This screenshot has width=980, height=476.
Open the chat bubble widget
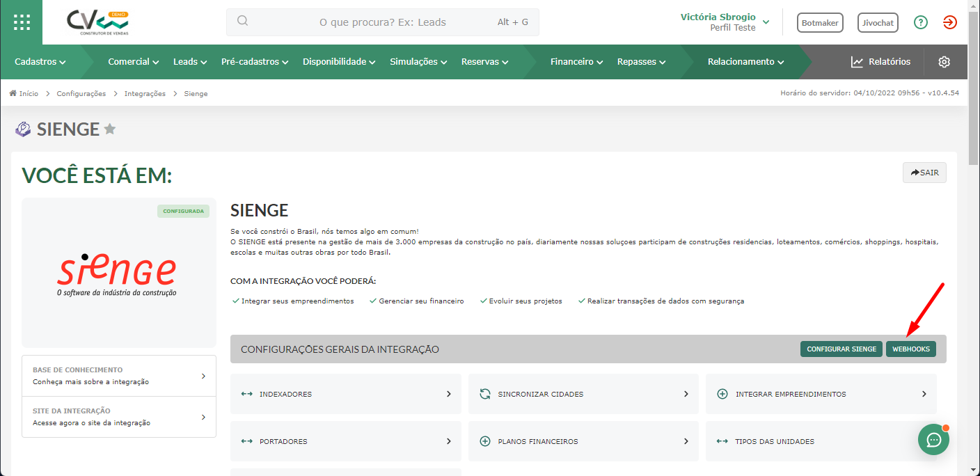click(933, 439)
